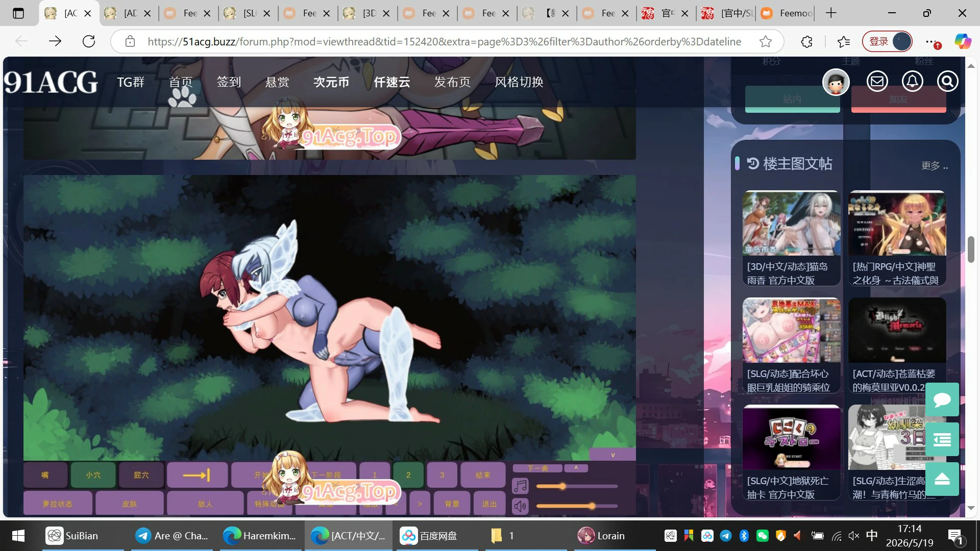Viewport: 980px width, 551px height.
Task: Switch to the '[3D' browser tab
Action: tap(367, 13)
